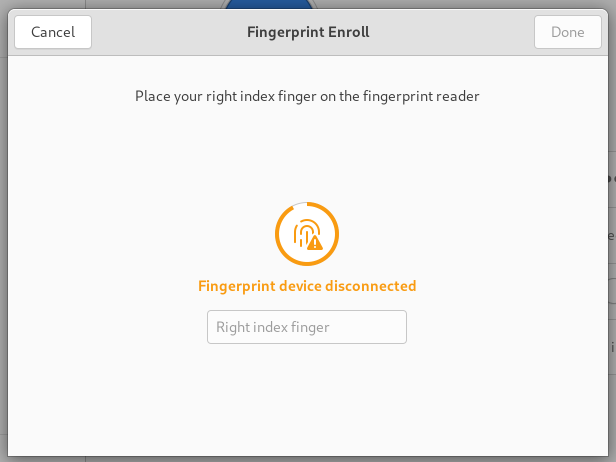Image resolution: width=616 pixels, height=462 pixels.
Task: Click the password dots behind the dialog's right edge
Action: [x=612, y=179]
